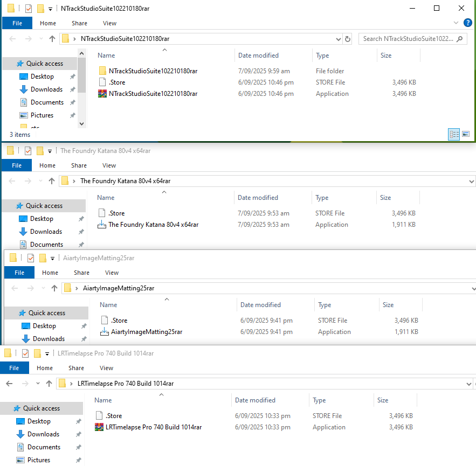This screenshot has height=466, width=476.
Task: Click Properties quick-access icon in NTrackStudioSuite title bar
Action: coord(28,9)
